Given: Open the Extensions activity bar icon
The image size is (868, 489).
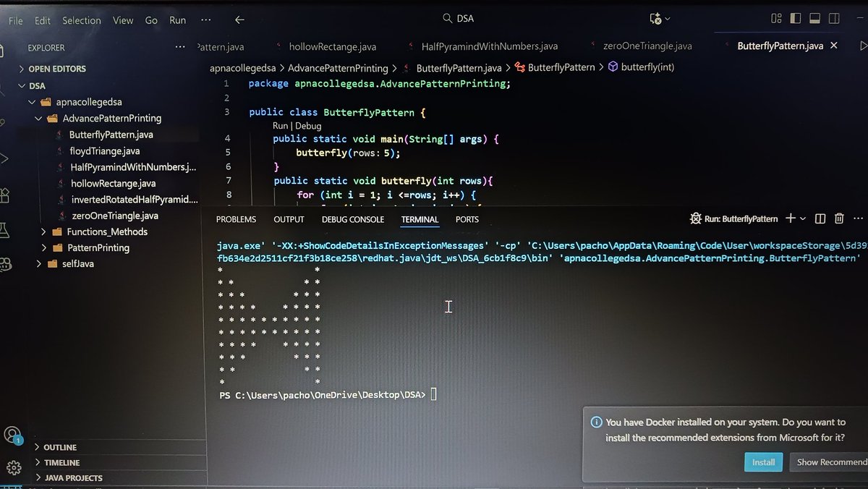Looking at the screenshot, I should tap(4, 195).
